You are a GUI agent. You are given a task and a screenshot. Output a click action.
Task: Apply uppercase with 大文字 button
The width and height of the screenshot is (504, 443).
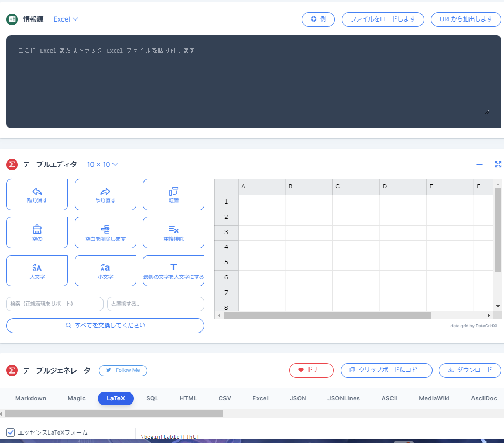[37, 270]
